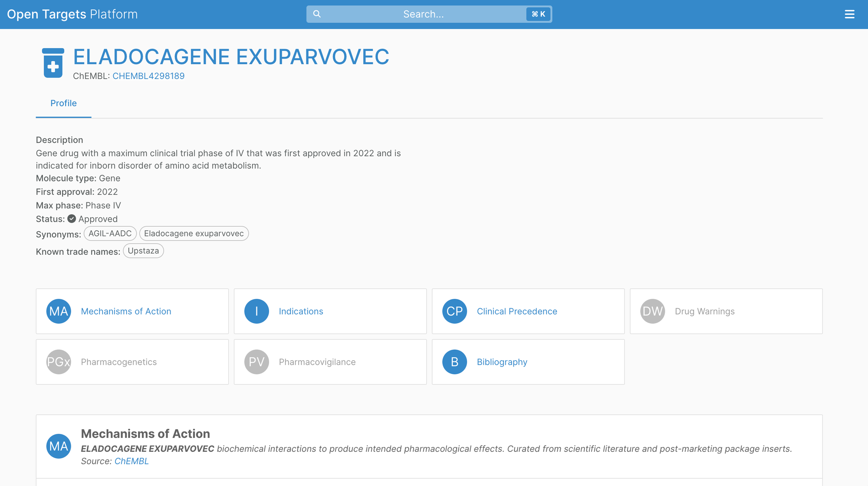Viewport: 868px width, 486px height.
Task: Click the drug bottle icon beside title
Action: tap(53, 63)
